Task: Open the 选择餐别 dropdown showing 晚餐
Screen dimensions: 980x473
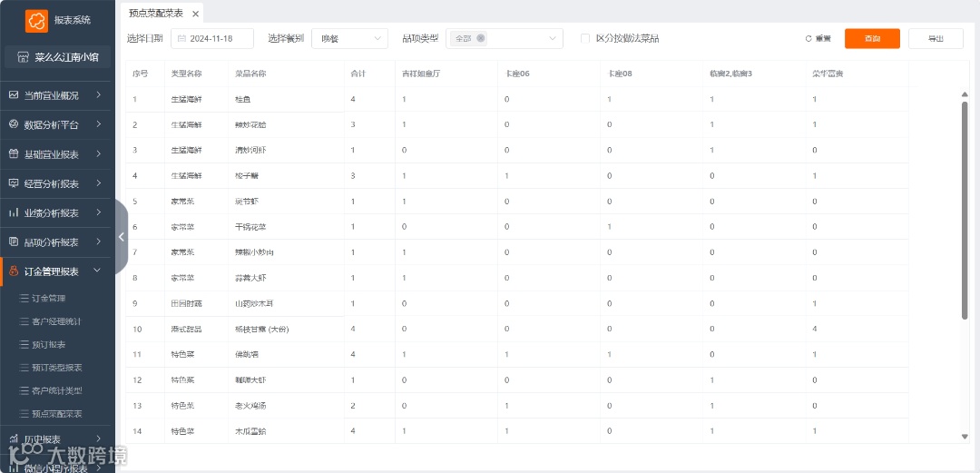Action: [x=349, y=38]
